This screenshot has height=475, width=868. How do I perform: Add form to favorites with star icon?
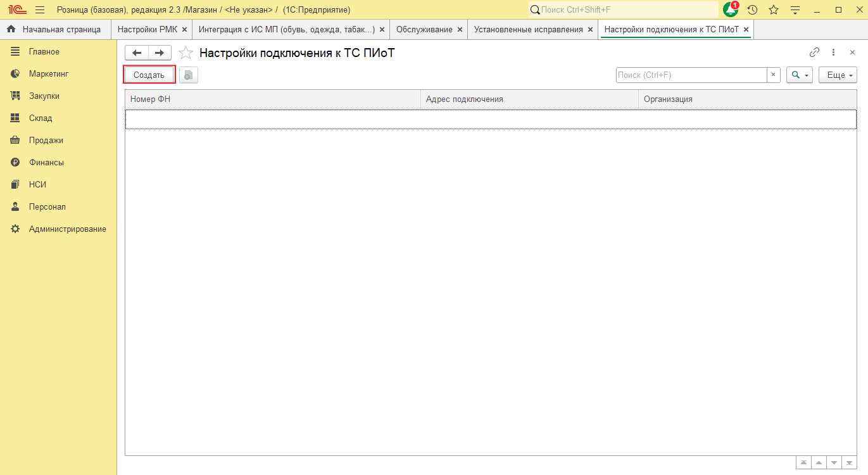click(186, 53)
